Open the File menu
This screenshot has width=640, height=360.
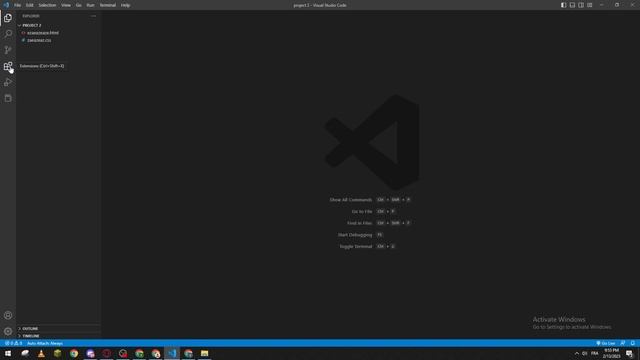tap(18, 5)
